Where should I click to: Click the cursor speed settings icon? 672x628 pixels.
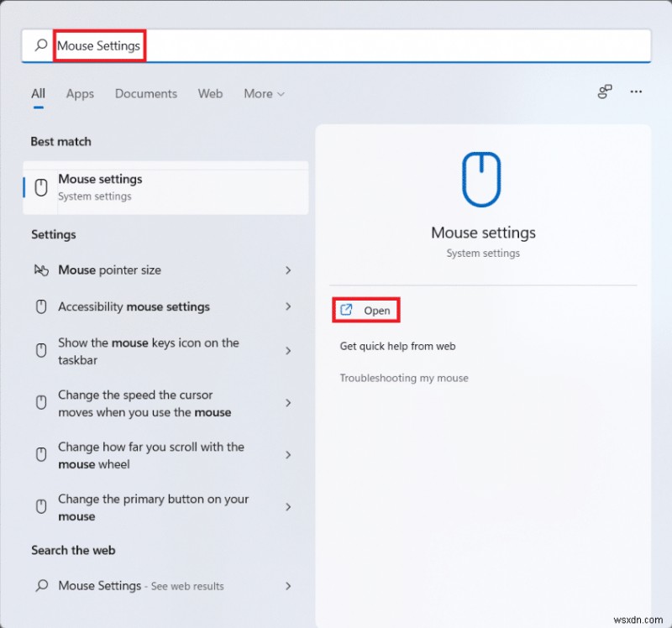pos(41,402)
